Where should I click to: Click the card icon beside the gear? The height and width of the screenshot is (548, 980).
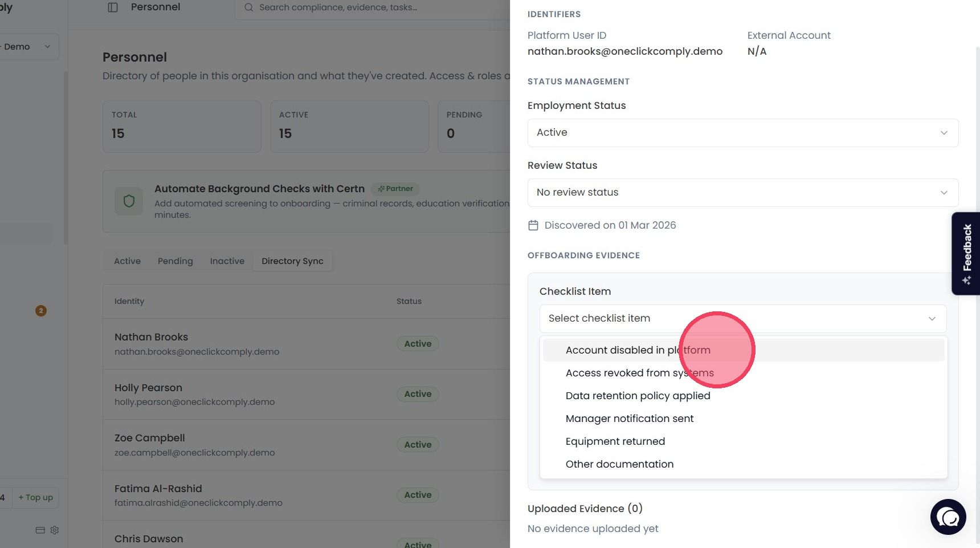coord(40,530)
